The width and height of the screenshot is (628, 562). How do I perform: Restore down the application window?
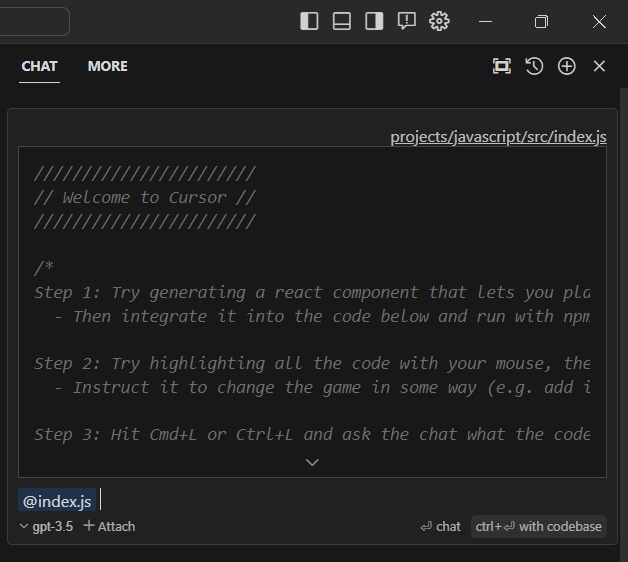pyautogui.click(x=541, y=21)
